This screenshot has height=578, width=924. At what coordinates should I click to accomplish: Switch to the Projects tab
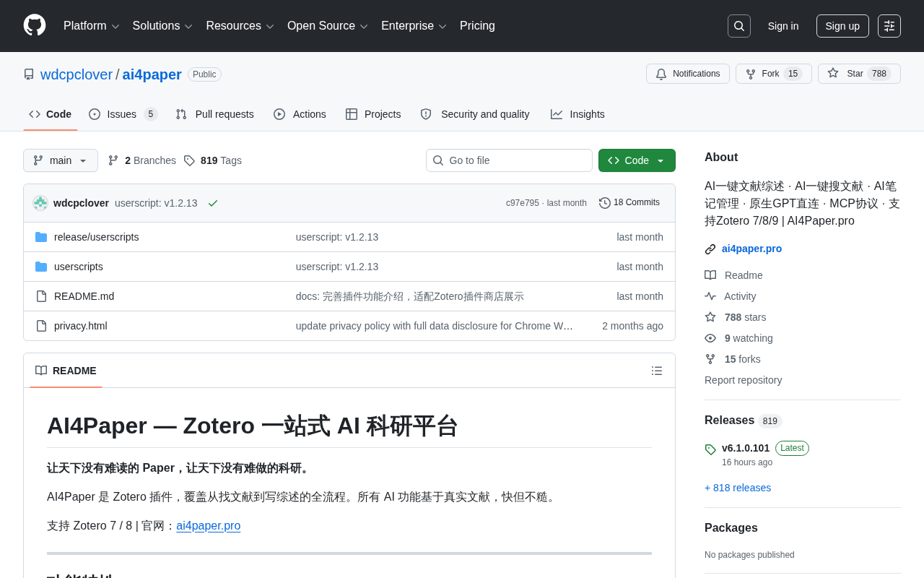pos(373,114)
